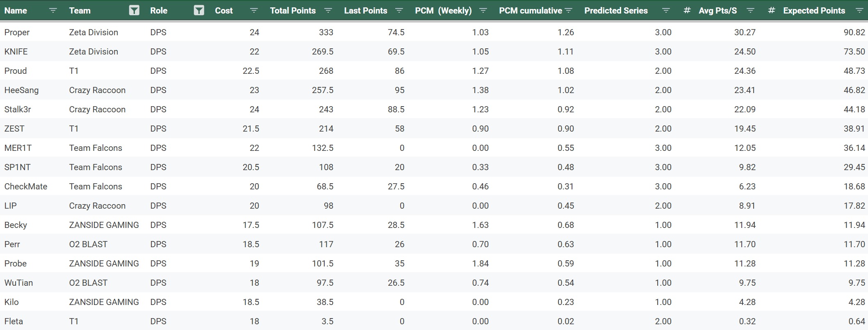868x330 pixels.
Task: Open the Last Points filter menu
Action: (399, 11)
